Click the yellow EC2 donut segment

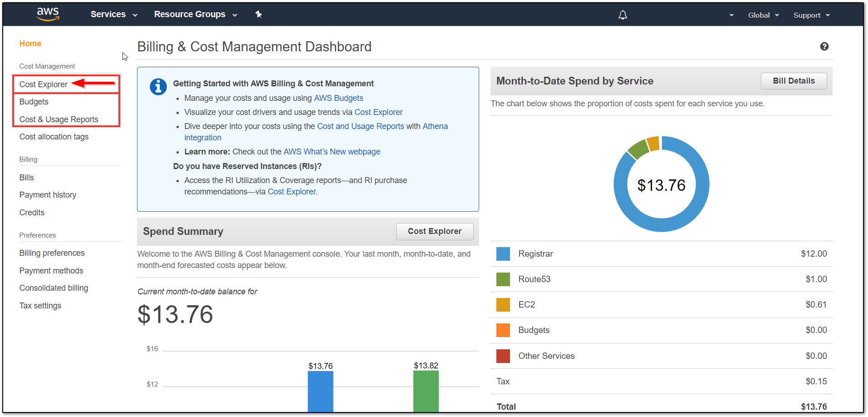(653, 144)
